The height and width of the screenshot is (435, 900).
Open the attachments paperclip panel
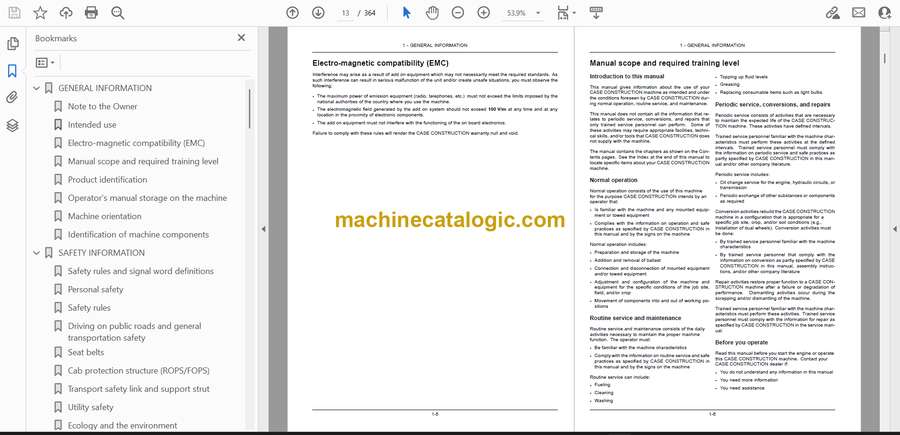[13, 98]
